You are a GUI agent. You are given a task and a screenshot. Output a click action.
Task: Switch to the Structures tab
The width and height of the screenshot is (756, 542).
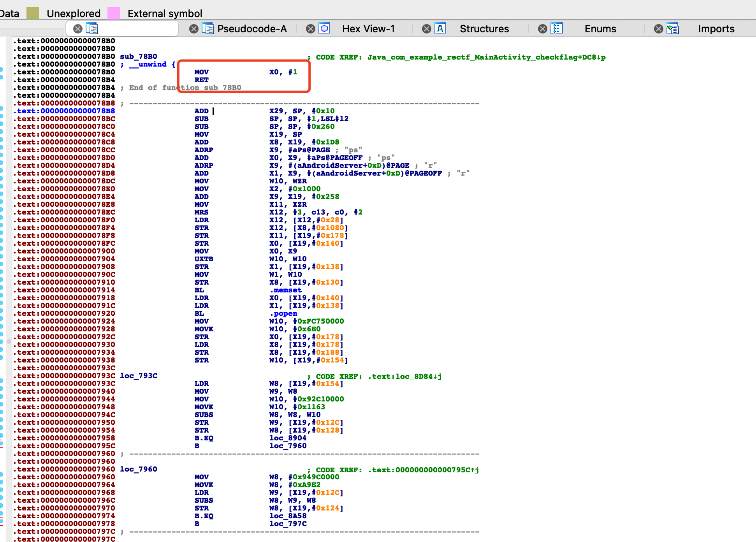[x=484, y=29]
